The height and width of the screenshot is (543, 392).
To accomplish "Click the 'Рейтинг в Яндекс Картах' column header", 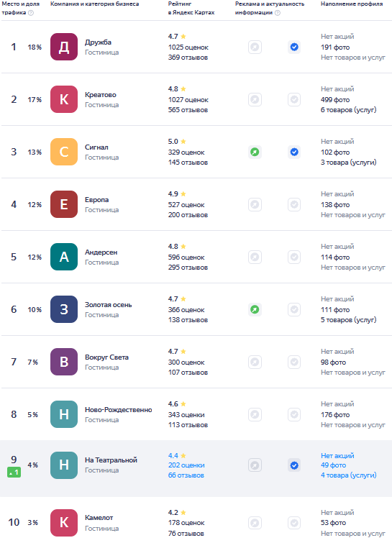I will coord(191,8).
